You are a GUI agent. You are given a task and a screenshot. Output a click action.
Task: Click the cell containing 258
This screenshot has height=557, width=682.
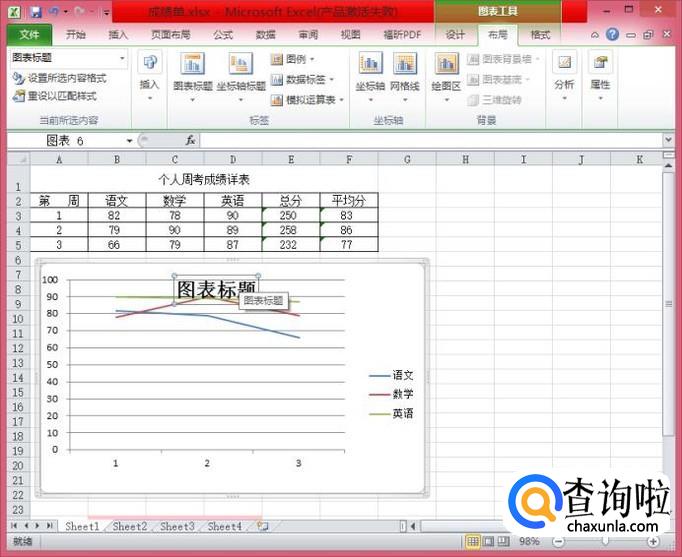291,230
